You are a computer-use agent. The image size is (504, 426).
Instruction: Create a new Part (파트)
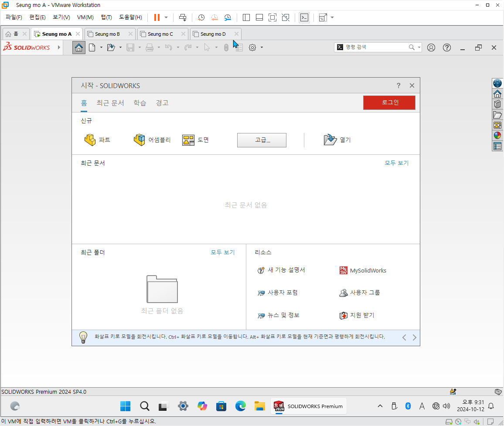pos(97,140)
